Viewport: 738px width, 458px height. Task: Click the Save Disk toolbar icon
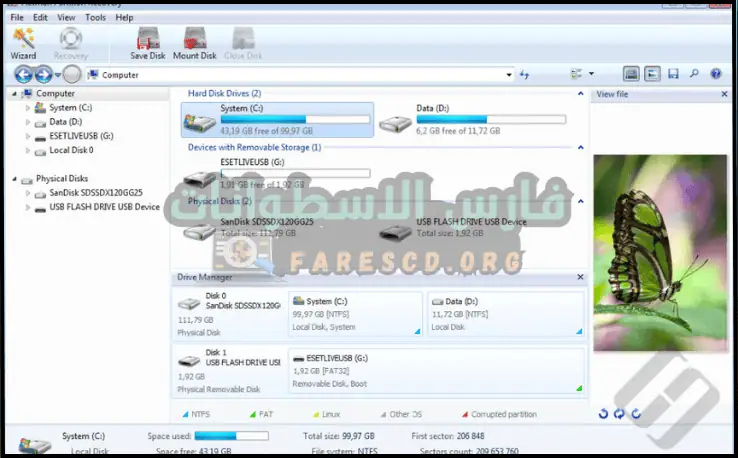click(x=147, y=42)
